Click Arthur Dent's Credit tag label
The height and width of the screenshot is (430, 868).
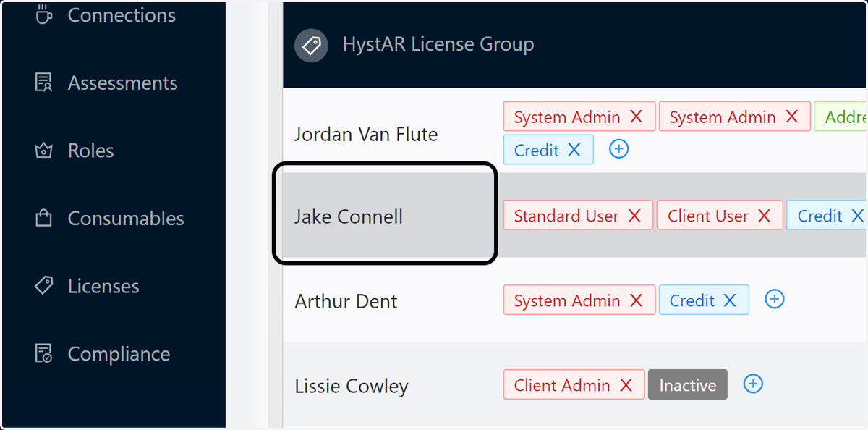[692, 300]
